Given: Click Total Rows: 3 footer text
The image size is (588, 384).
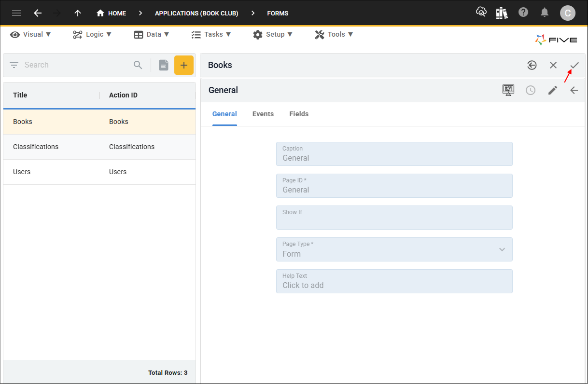Looking at the screenshot, I should tap(168, 373).
